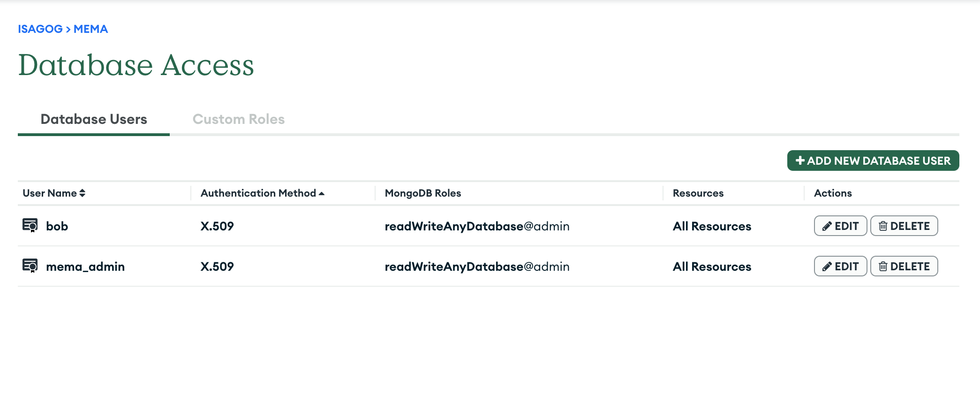The width and height of the screenshot is (980, 397).
Task: Open the ISAGOG organization breadcrumb link
Action: point(40,29)
